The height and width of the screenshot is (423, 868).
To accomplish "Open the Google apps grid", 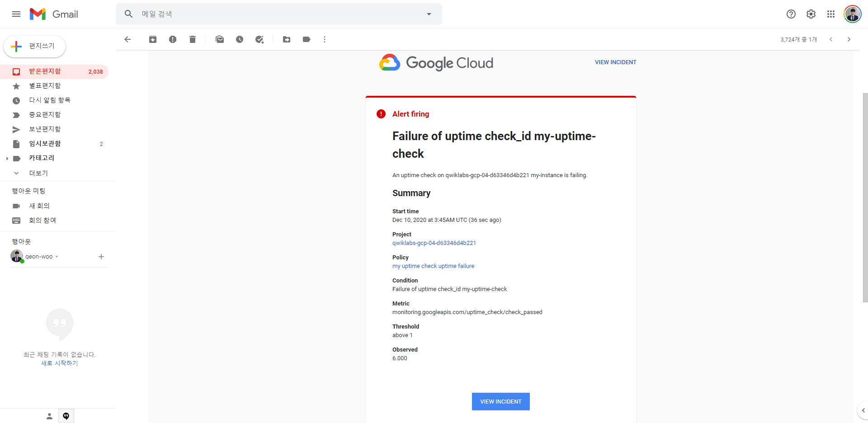I will [831, 14].
